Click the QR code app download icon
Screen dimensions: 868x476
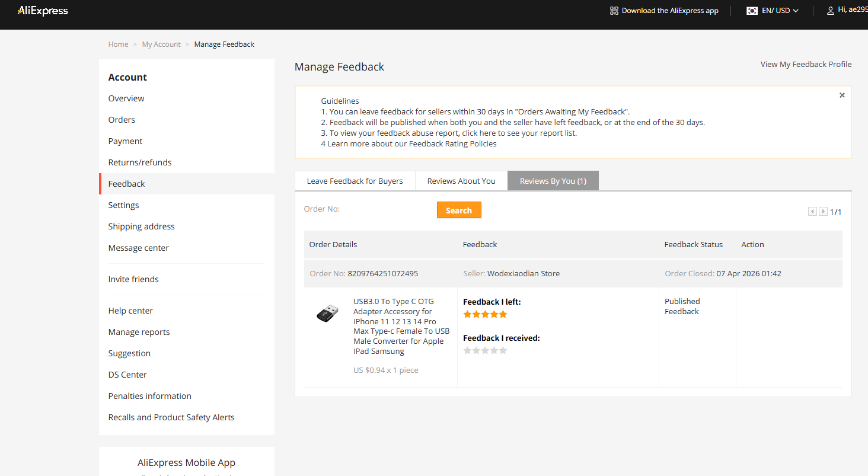click(614, 11)
